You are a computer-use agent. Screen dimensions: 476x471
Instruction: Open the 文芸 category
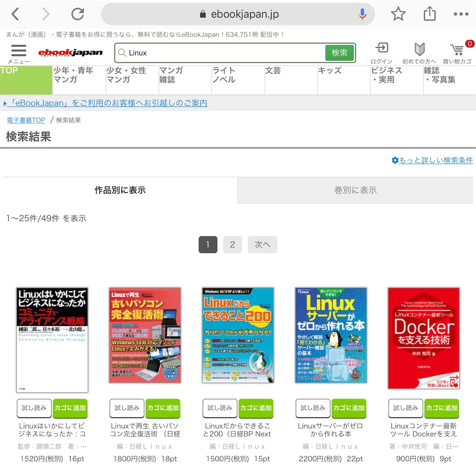coord(291,80)
